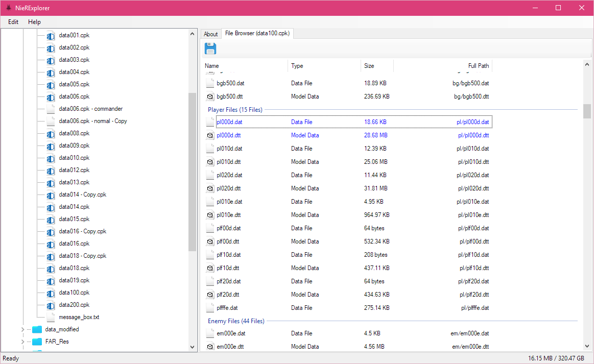Viewport: 594px width, 364px height.
Task: Click the cpk icon beside data008.cpk
Action: (51, 134)
